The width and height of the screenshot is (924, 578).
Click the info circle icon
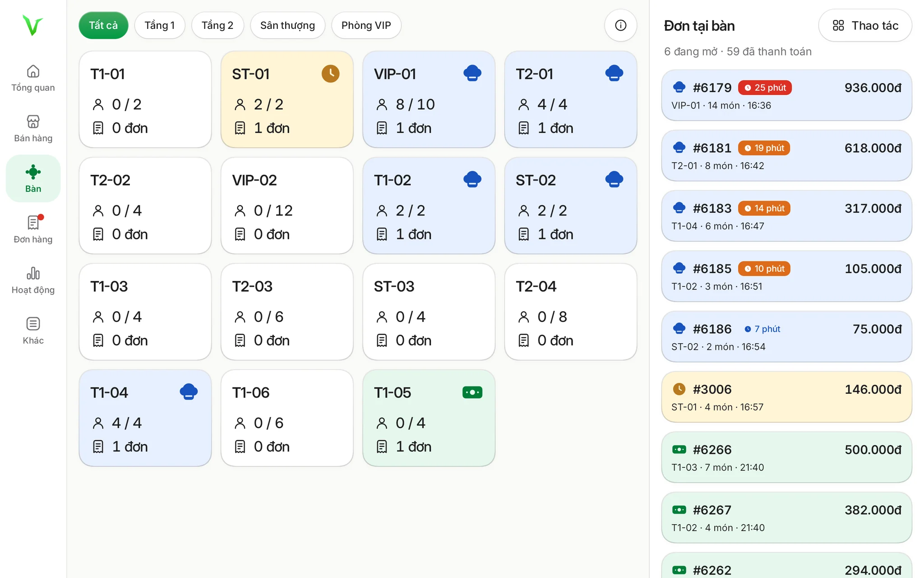click(x=621, y=25)
